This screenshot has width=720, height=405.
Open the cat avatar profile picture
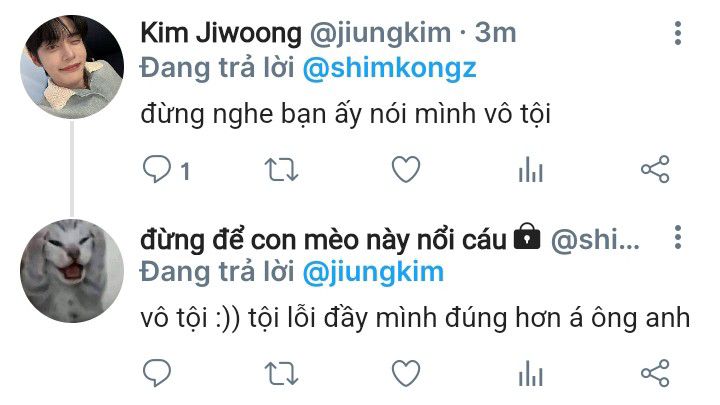click(72, 270)
